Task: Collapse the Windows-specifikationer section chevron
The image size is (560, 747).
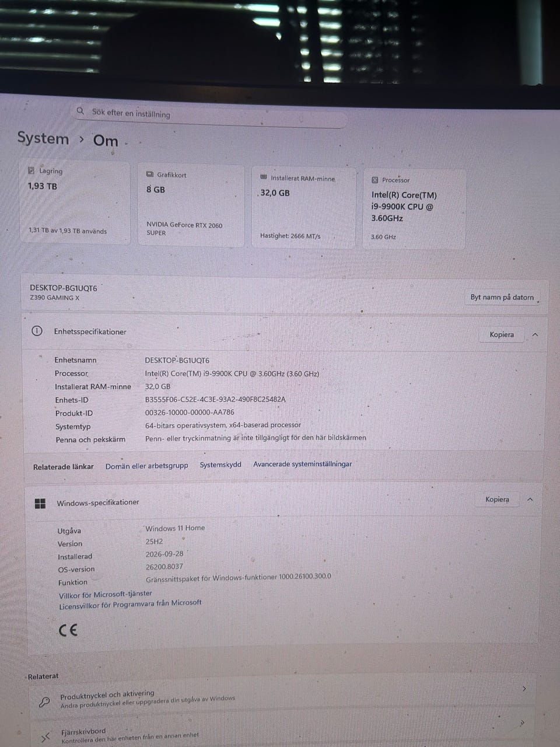Action: (530, 500)
